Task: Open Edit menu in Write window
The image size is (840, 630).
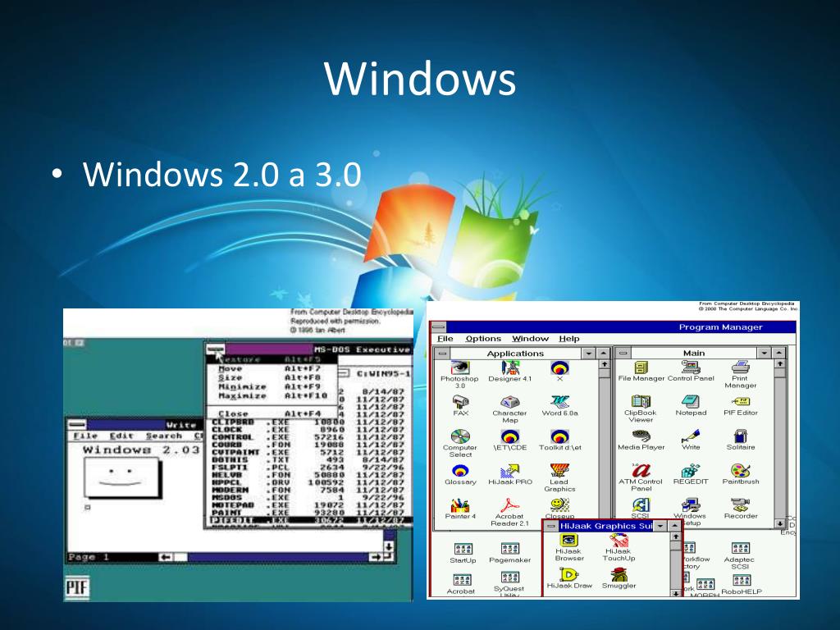Action: pyautogui.click(x=121, y=436)
